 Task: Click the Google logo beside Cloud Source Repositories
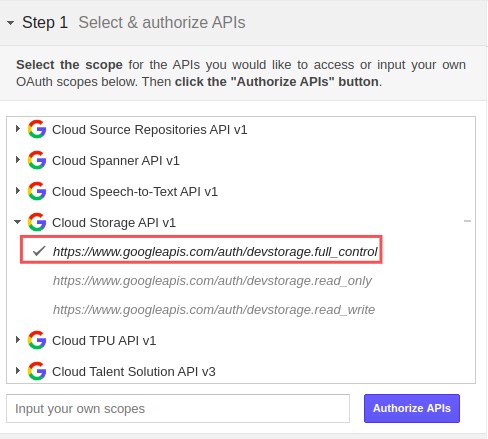(x=37, y=129)
